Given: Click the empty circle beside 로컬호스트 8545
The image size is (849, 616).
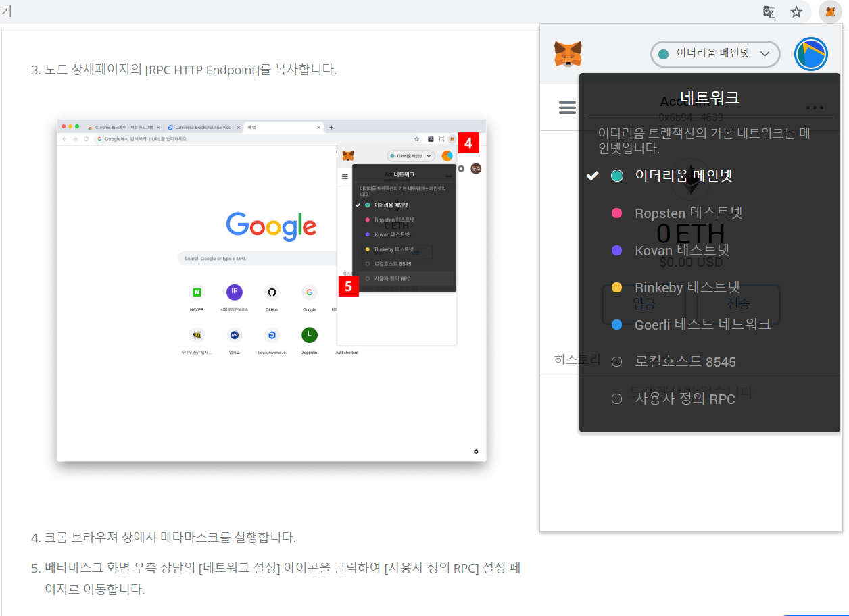Looking at the screenshot, I should 616,361.
